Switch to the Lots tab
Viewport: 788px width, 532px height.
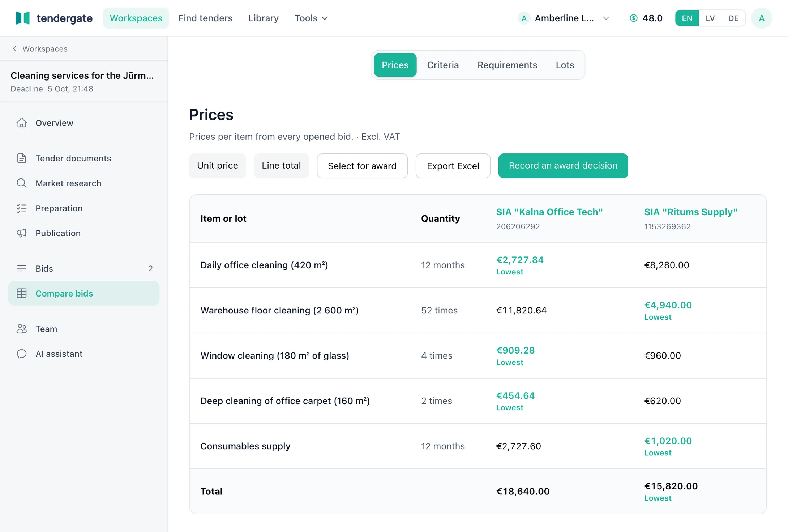565,65
